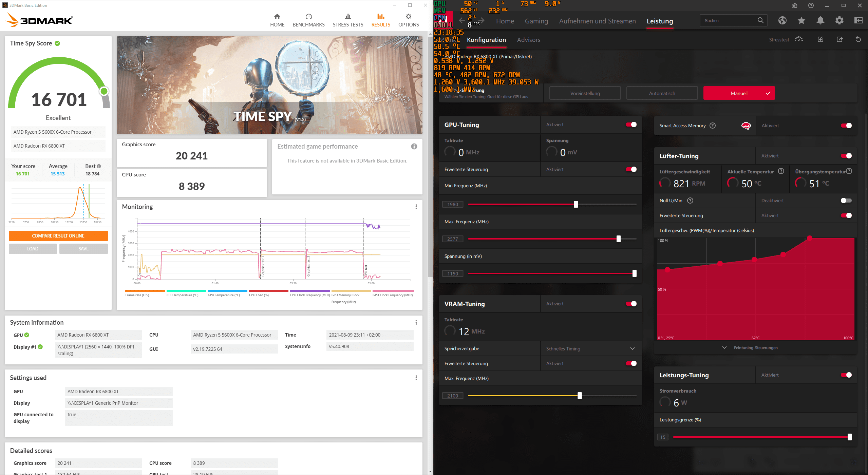Toggle the sidebar panel icon in Radeon

(x=858, y=21)
